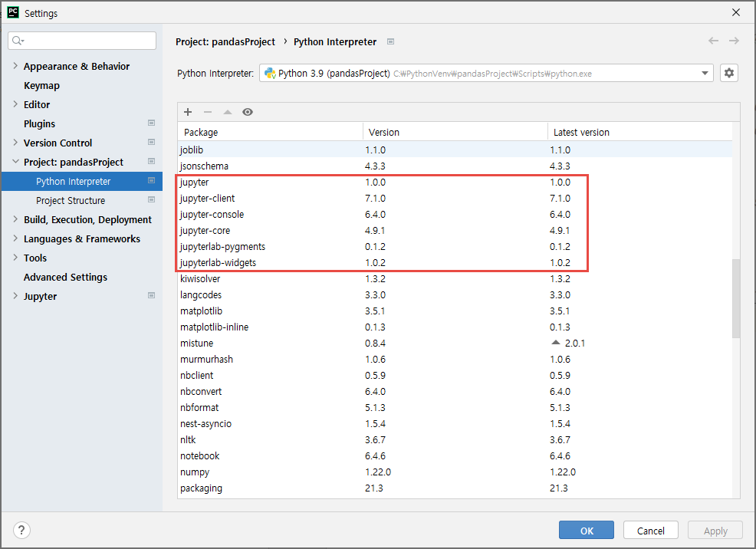Select the mistune package row

(455, 344)
